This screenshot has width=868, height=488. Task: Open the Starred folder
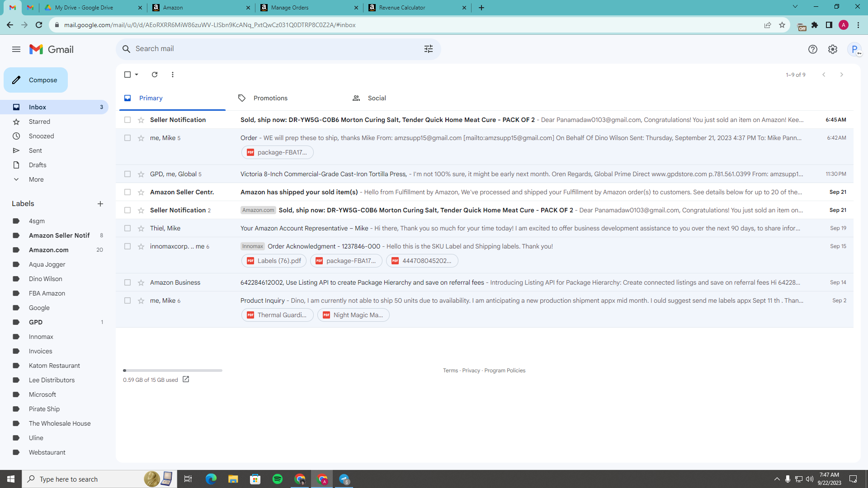point(54,122)
